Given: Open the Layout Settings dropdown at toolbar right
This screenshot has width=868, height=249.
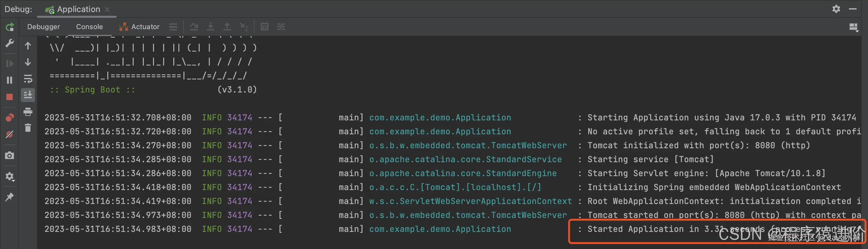Looking at the screenshot, I should coord(853,27).
